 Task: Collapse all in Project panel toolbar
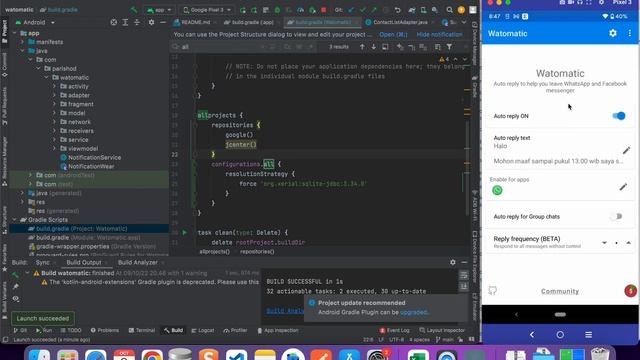(x=137, y=22)
